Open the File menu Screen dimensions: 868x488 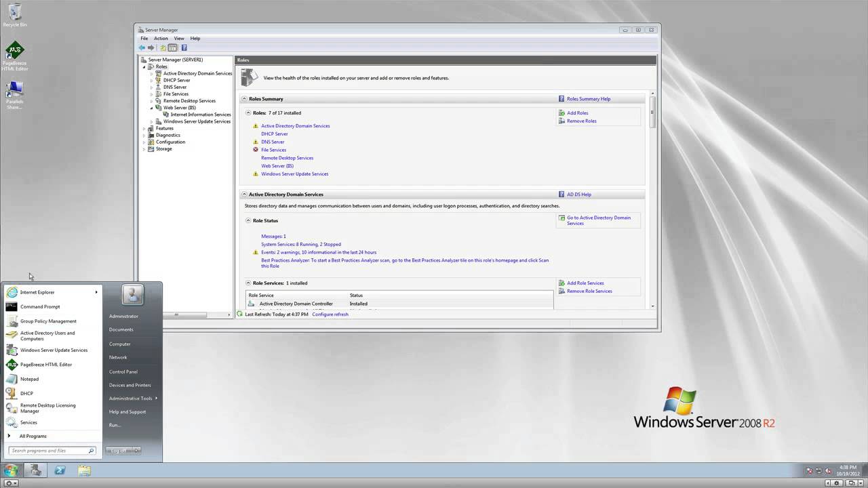(x=144, y=39)
